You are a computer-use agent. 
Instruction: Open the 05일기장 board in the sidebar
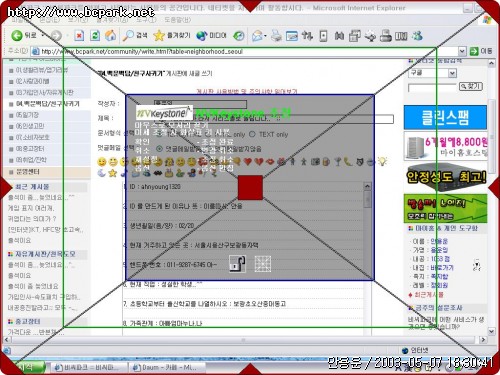(27, 115)
